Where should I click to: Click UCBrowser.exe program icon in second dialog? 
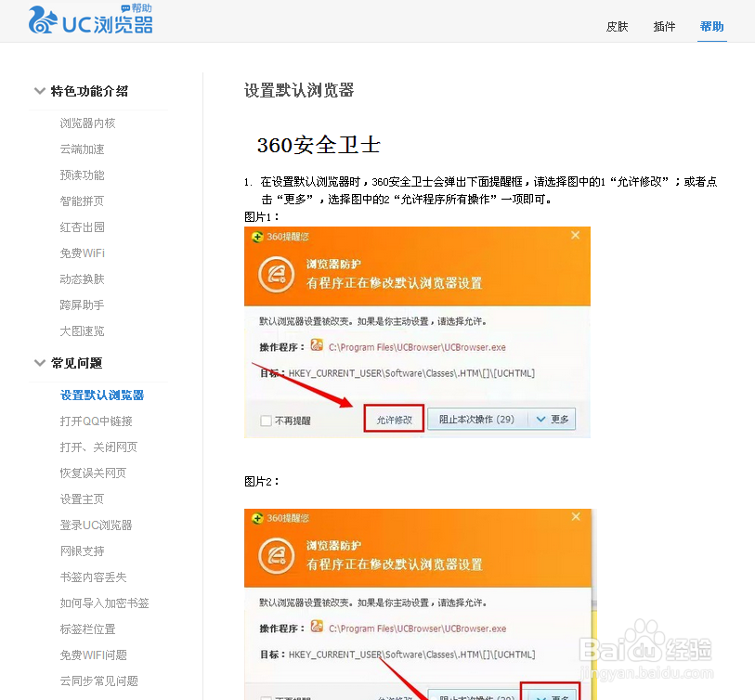pyautogui.click(x=317, y=627)
